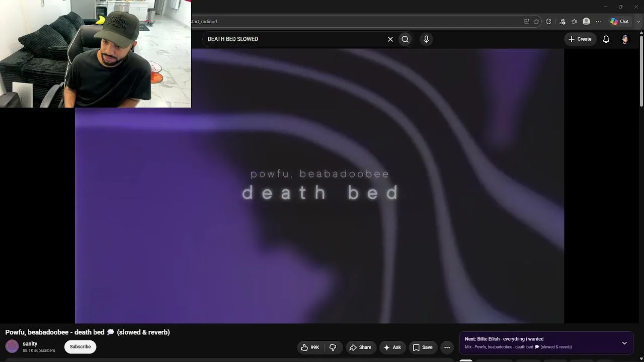Save the video to a playlist

423,347
